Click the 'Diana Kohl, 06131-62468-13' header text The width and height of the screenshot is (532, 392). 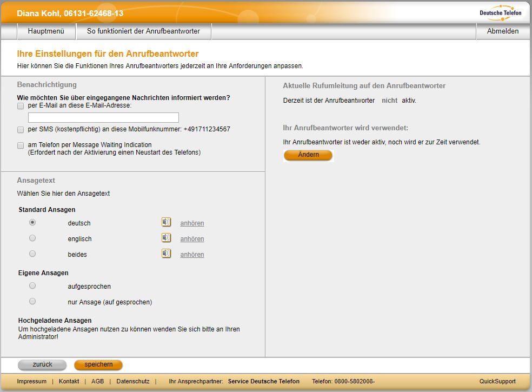(70, 14)
